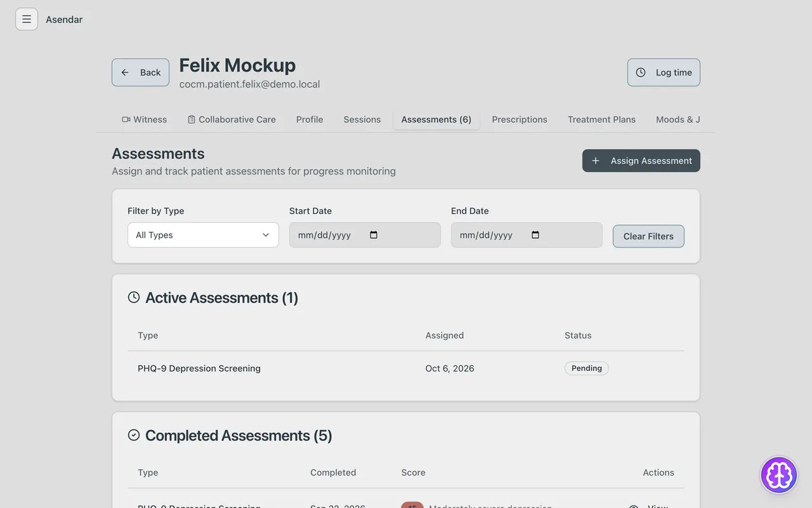Image resolution: width=812 pixels, height=508 pixels.
Task: Click the PHQ-9 Depression Screening active row
Action: click(x=406, y=368)
